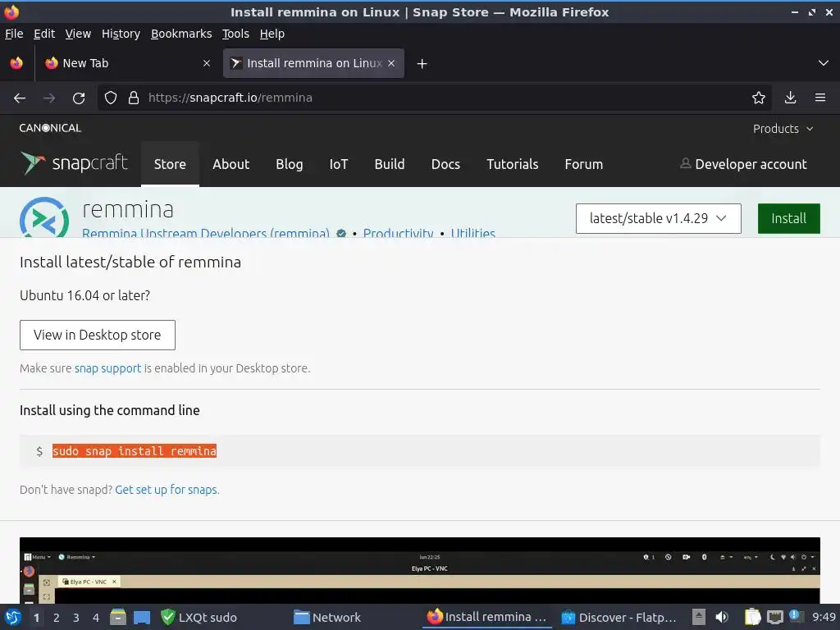
Task: Bookmark this page with the star
Action: click(x=759, y=98)
